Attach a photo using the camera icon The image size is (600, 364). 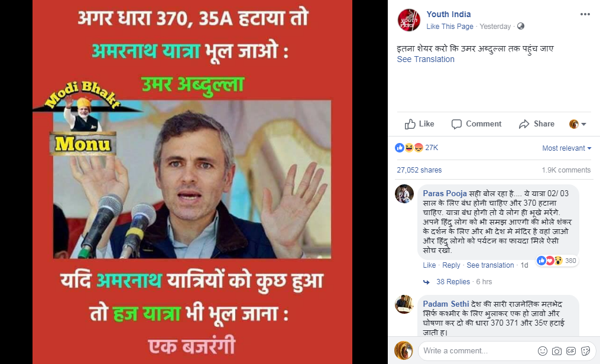557,350
